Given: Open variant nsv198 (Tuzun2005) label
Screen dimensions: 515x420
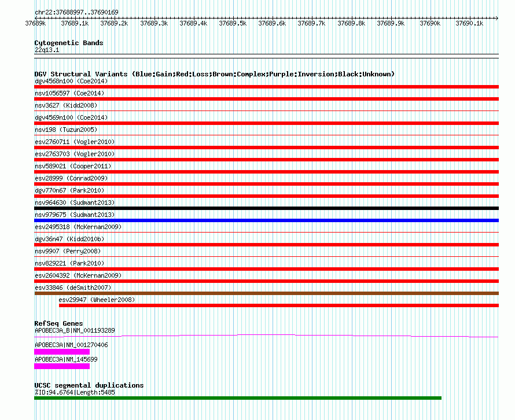Looking at the screenshot, I should tap(66, 130).
